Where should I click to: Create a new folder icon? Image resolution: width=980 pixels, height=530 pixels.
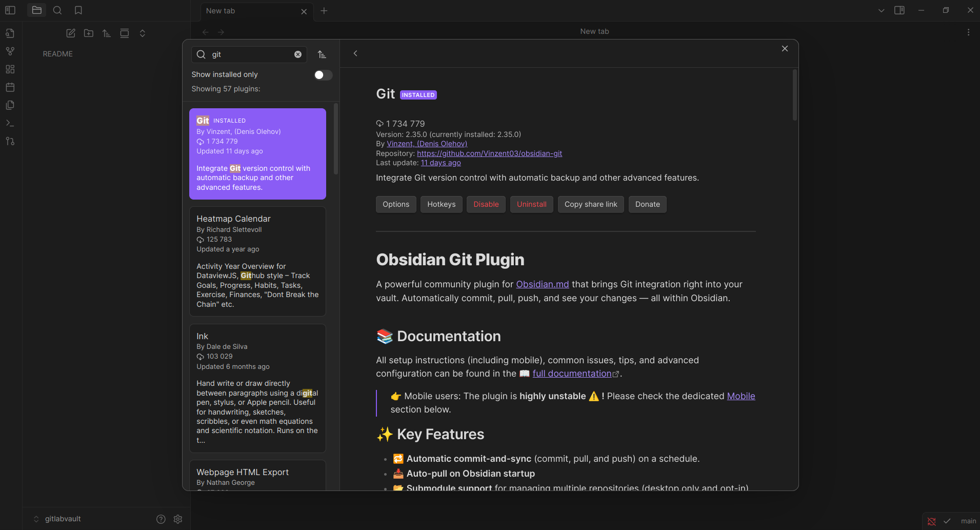89,33
